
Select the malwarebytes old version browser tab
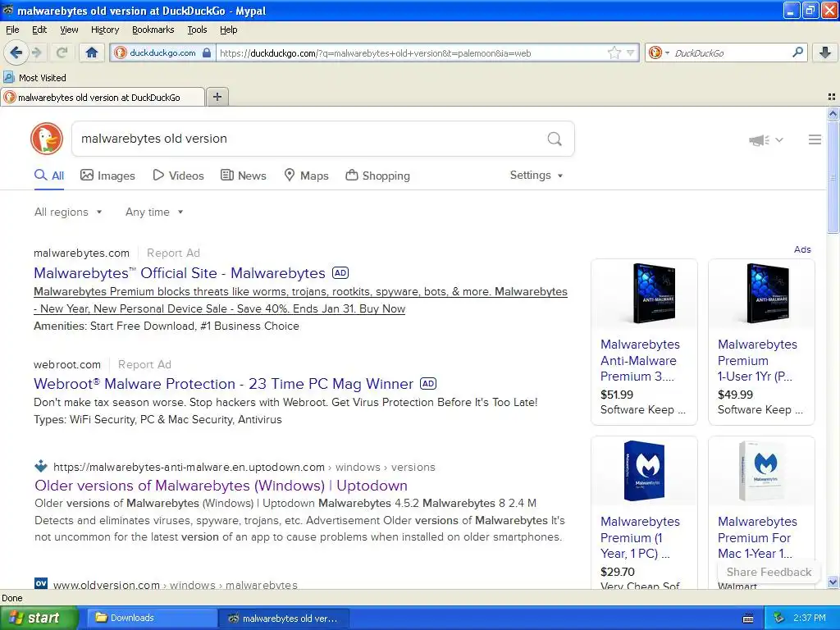[x=103, y=97]
